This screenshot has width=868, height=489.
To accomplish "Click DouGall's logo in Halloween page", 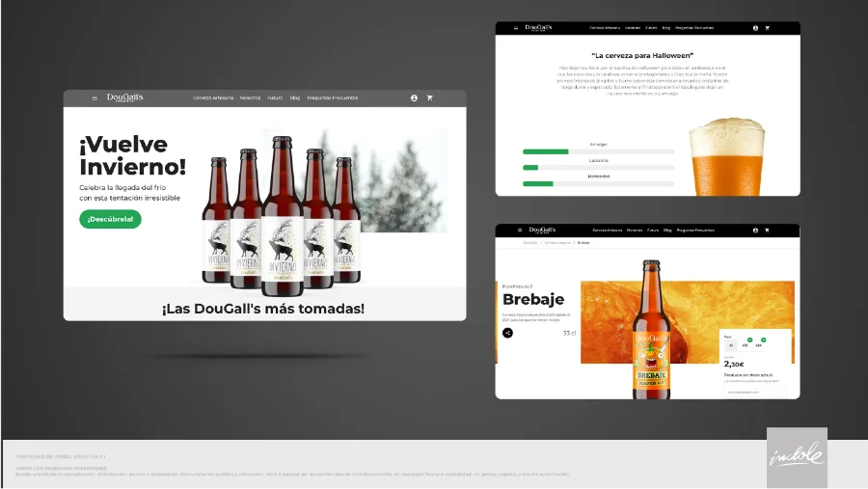I will [538, 27].
